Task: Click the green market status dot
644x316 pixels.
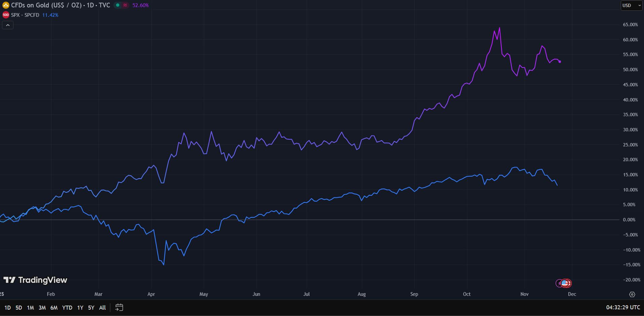Action: pyautogui.click(x=118, y=5)
